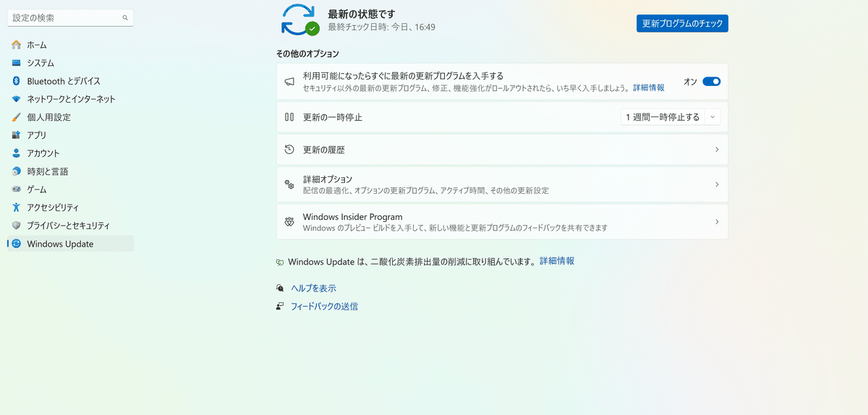Click the Windows Insider Program icon
The image size is (868, 415).
tap(289, 222)
